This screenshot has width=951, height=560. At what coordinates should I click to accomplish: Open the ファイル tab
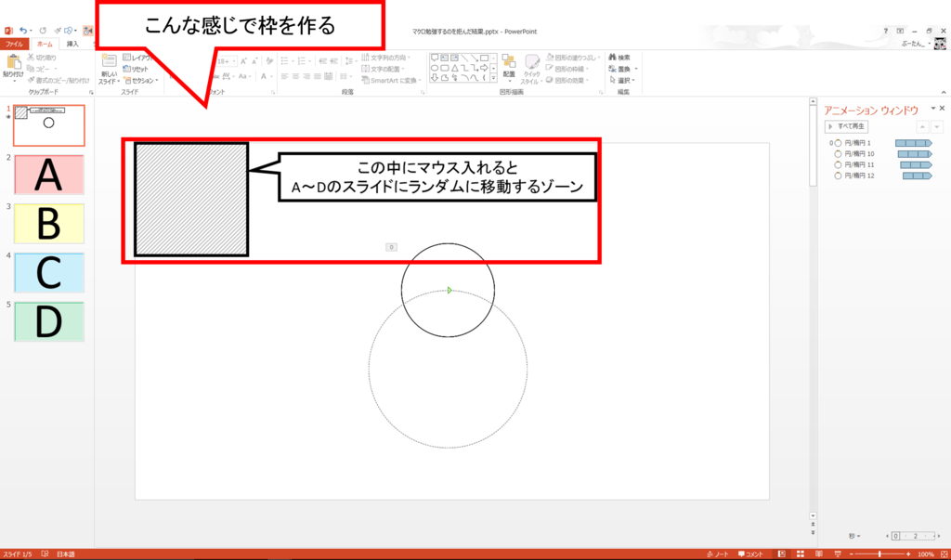[x=14, y=43]
